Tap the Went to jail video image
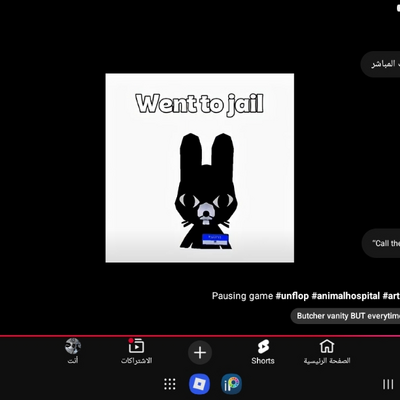This screenshot has width=400, height=400. (200, 168)
